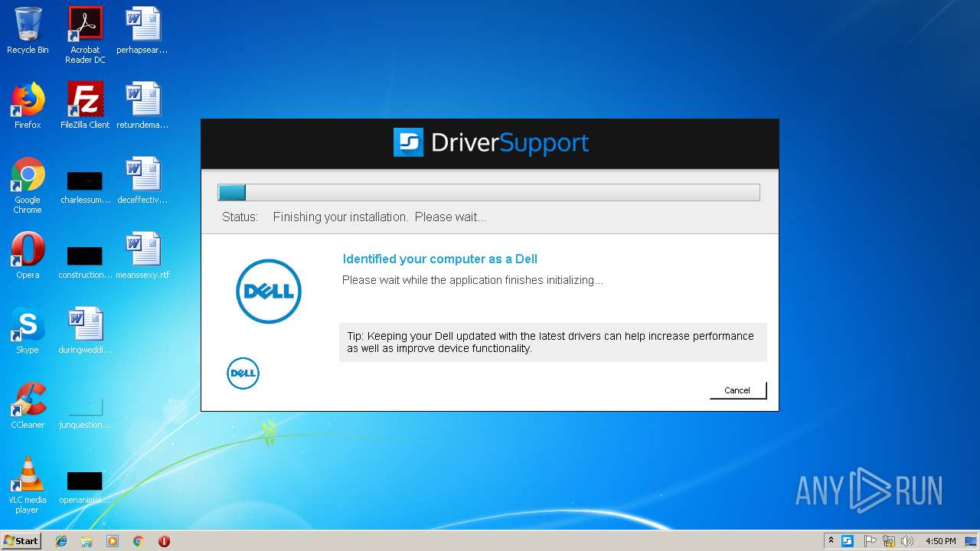Open the deceffectiv Word document
This screenshot has width=980, height=551.
(x=142, y=181)
